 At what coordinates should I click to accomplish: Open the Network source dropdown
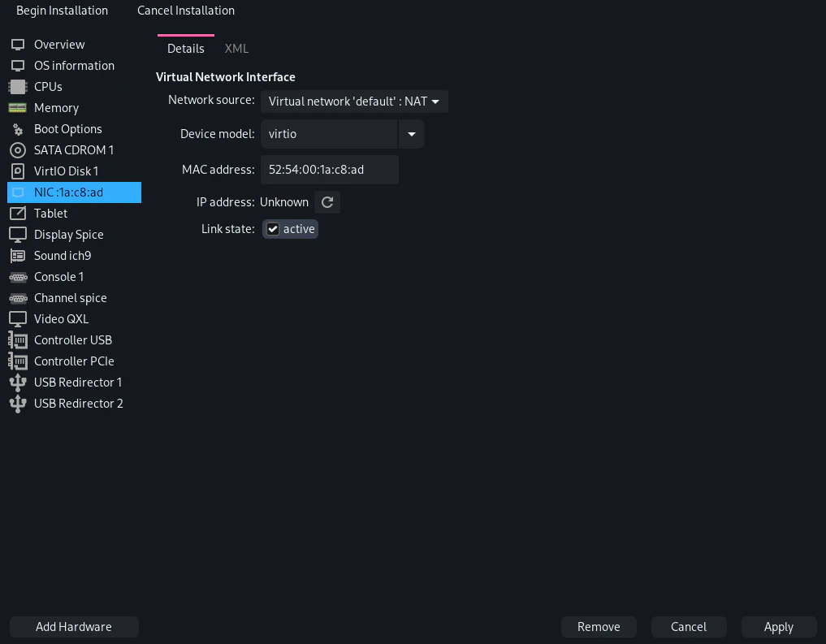tap(354, 102)
